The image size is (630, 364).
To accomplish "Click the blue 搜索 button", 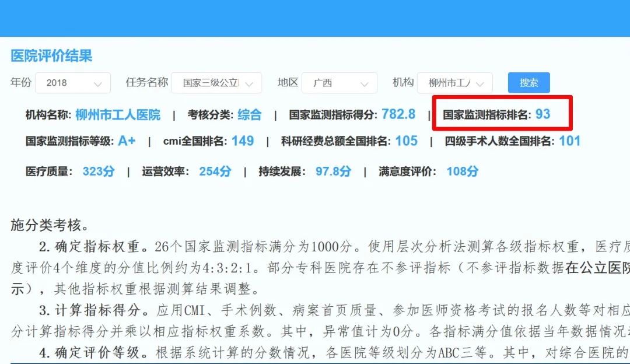I will coord(528,83).
